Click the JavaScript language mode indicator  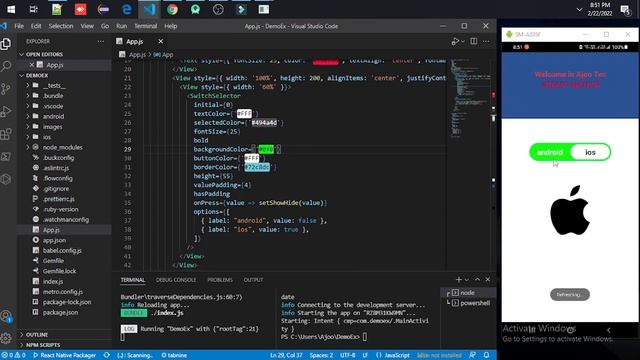point(393,355)
